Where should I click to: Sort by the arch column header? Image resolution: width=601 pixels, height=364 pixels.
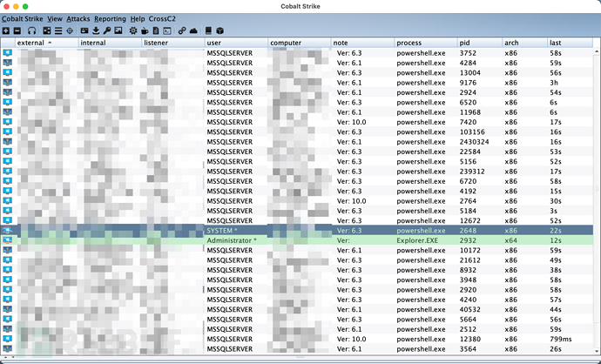pyautogui.click(x=525, y=43)
